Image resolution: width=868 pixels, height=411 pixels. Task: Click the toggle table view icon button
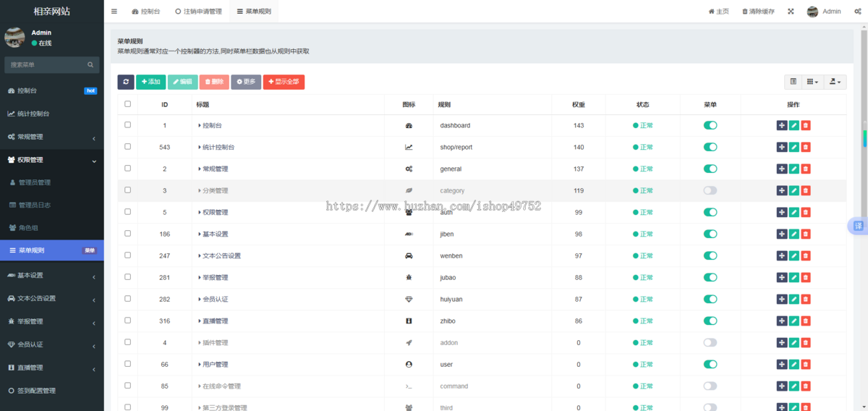pos(793,82)
